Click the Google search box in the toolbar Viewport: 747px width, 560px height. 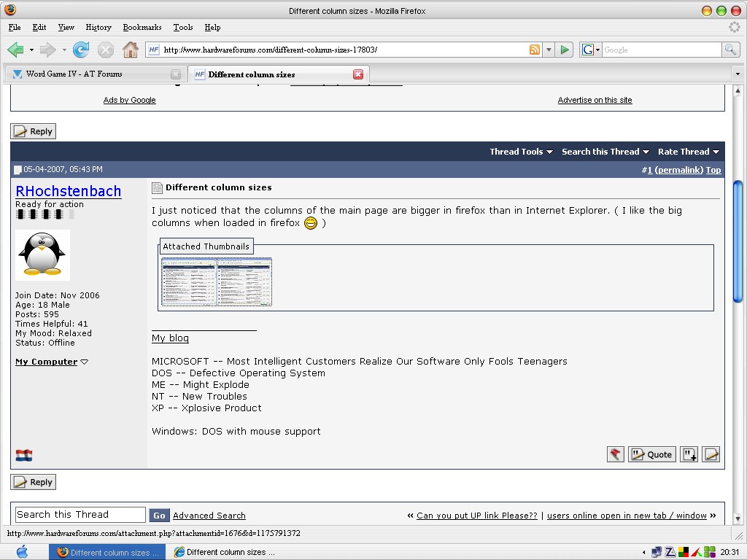[662, 50]
